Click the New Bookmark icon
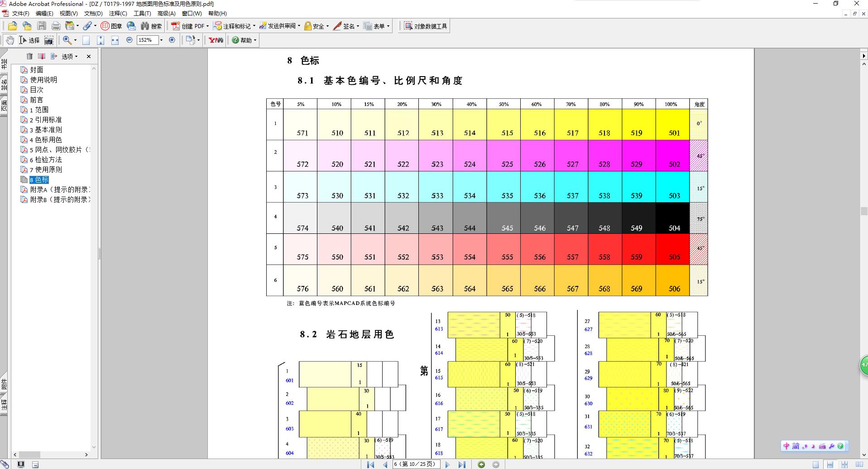868x469 pixels. pos(42,56)
